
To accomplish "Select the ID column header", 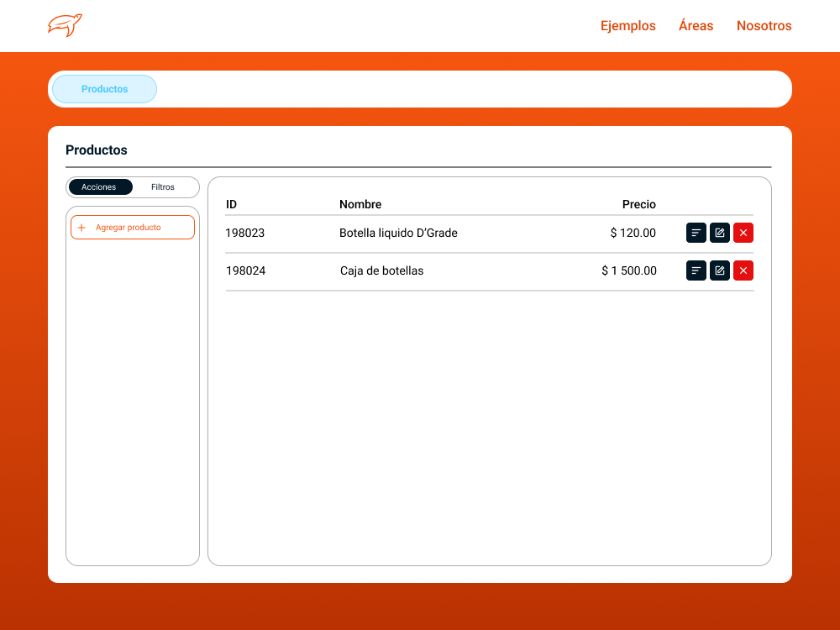I will [232, 204].
